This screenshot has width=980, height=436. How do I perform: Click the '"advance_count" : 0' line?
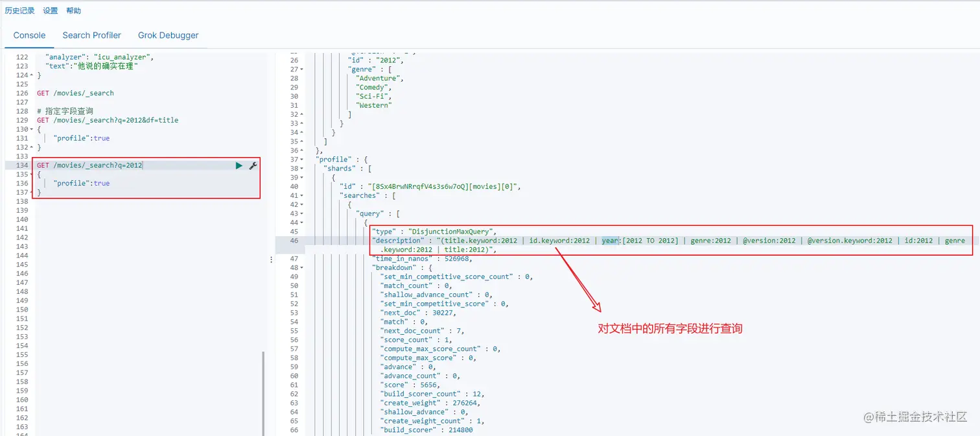click(x=421, y=376)
